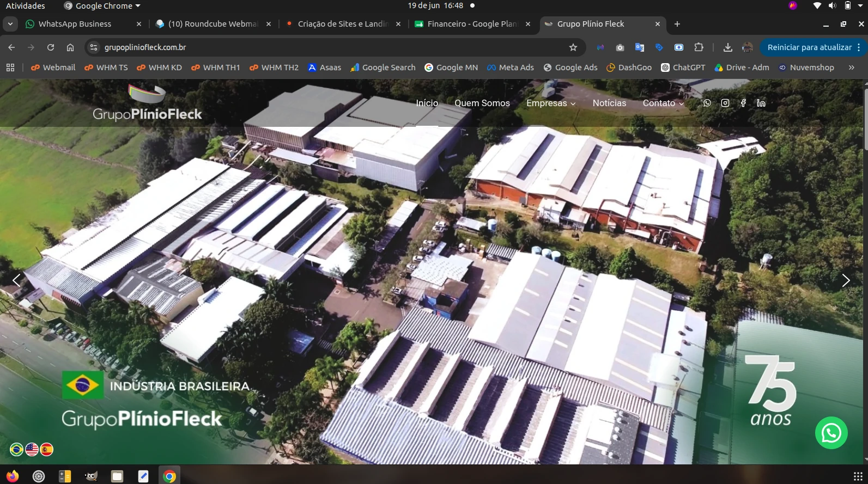Open the Webmail bookmark
868x484 pixels.
tap(53, 68)
